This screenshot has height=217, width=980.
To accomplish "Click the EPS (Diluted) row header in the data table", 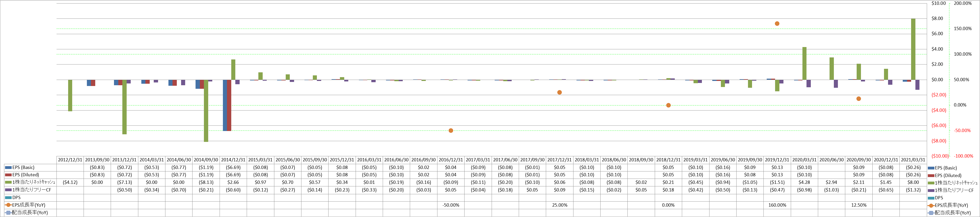I will pos(30,175).
